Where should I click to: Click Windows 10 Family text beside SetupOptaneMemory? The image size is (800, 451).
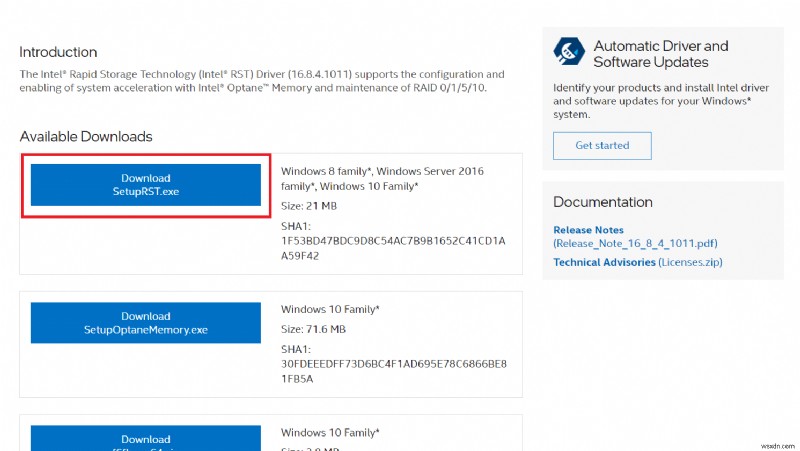[330, 309]
